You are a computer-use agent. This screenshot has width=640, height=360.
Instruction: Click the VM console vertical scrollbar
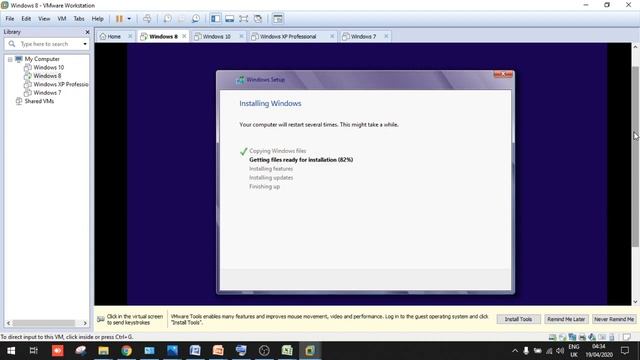[x=636, y=157]
